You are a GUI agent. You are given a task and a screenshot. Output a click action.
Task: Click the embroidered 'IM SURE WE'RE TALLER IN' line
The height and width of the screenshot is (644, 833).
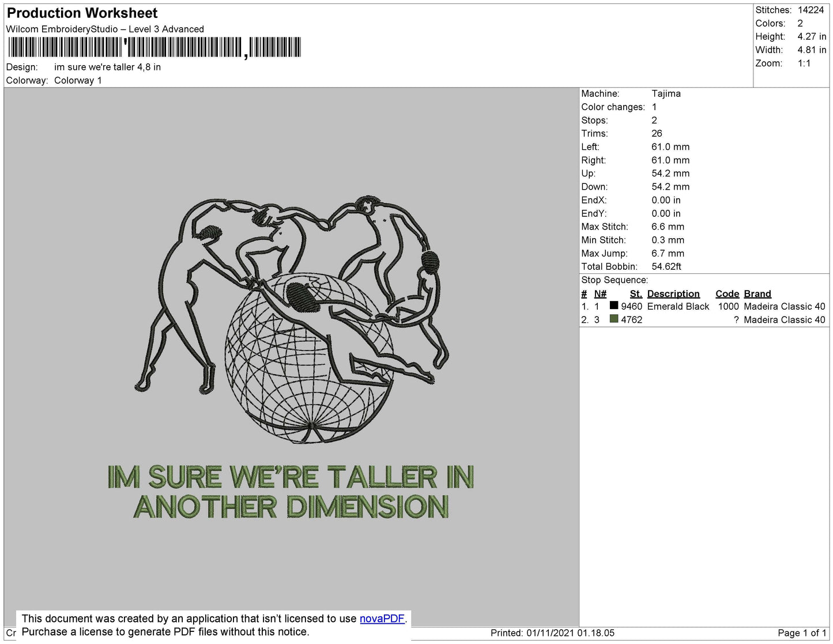click(291, 477)
